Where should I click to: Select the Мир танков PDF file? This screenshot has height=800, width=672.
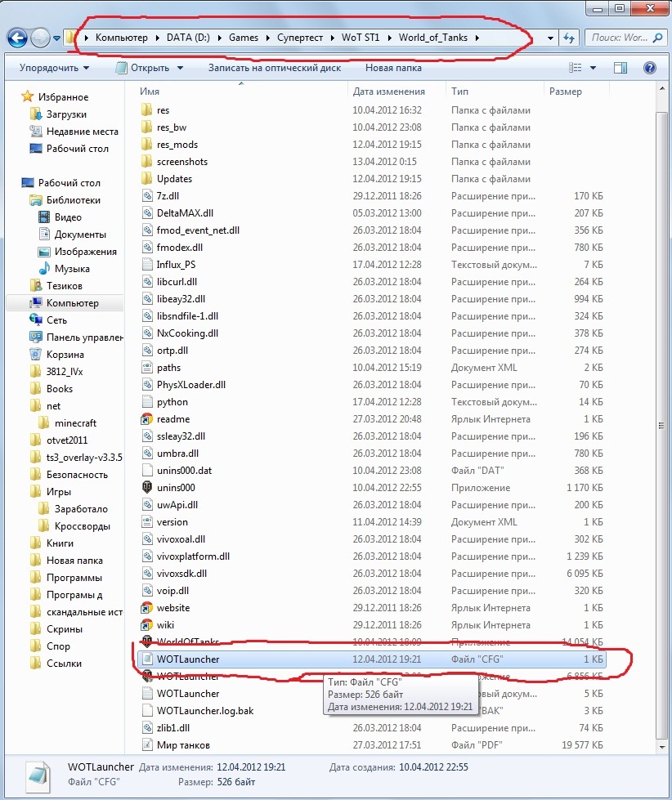click(183, 745)
